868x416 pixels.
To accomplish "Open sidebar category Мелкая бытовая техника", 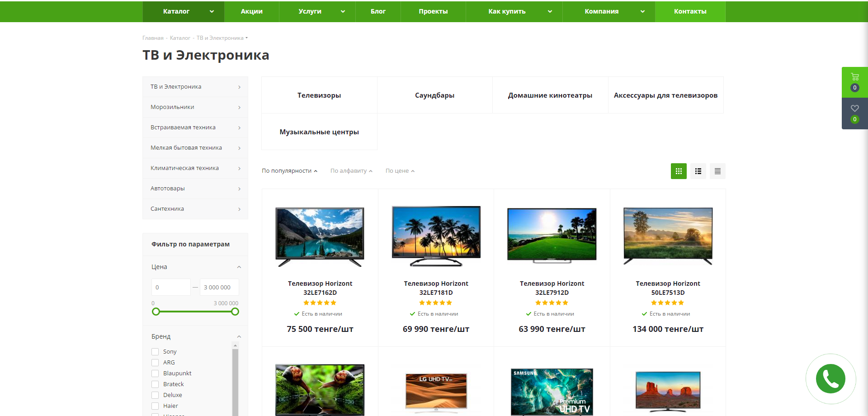I will pyautogui.click(x=195, y=148).
